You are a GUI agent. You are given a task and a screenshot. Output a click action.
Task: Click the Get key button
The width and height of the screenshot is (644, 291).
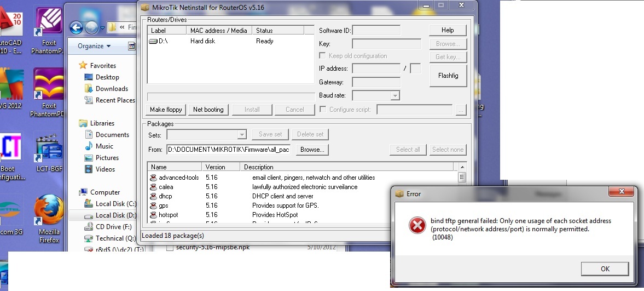(x=448, y=57)
